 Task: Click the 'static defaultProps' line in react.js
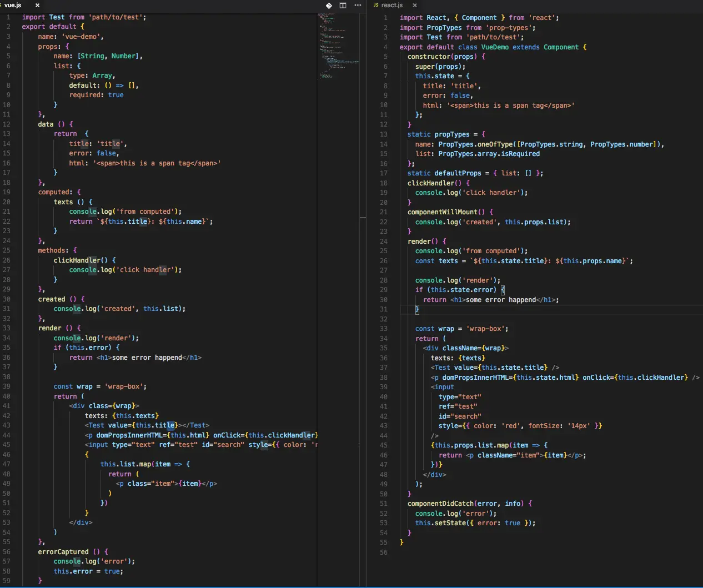[475, 173]
